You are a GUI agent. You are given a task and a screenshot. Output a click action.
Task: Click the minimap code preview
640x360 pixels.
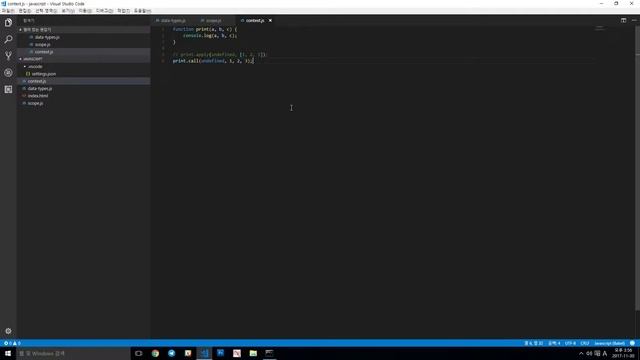[600, 28]
